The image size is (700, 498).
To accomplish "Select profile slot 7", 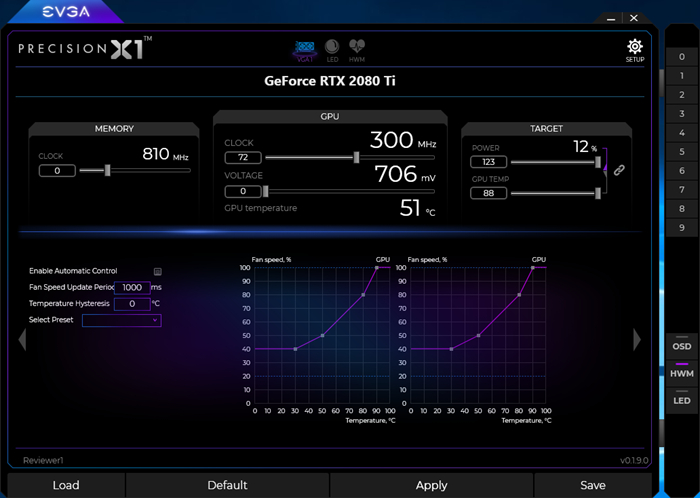I will (682, 190).
